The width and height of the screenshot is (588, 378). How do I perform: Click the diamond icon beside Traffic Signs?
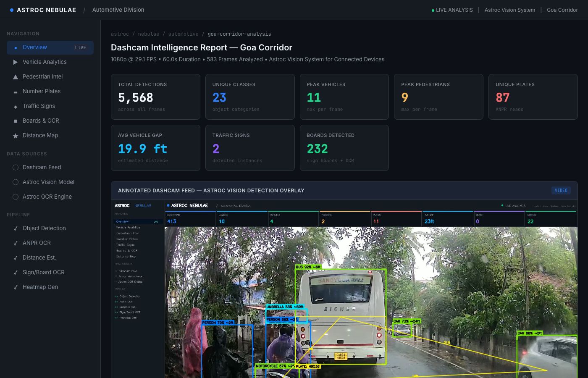click(16, 107)
